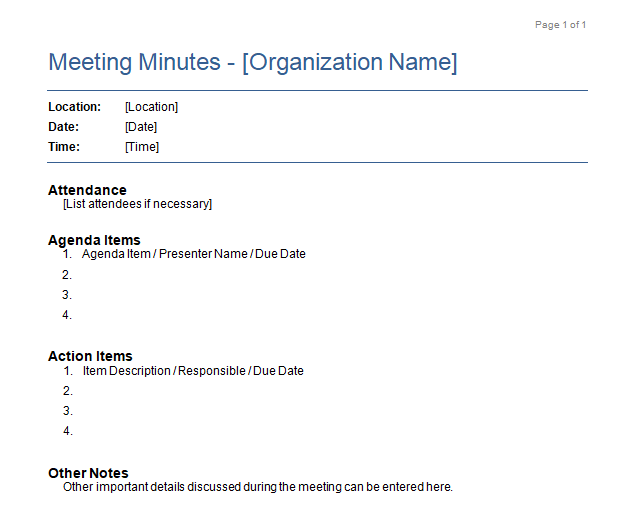Click '[List attendees if necessary]' placeholder
The width and height of the screenshot is (635, 512).
pos(137,204)
